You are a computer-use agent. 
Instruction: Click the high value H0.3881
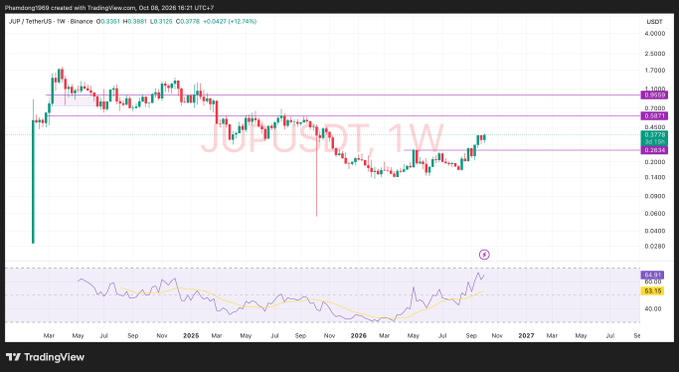coord(135,21)
